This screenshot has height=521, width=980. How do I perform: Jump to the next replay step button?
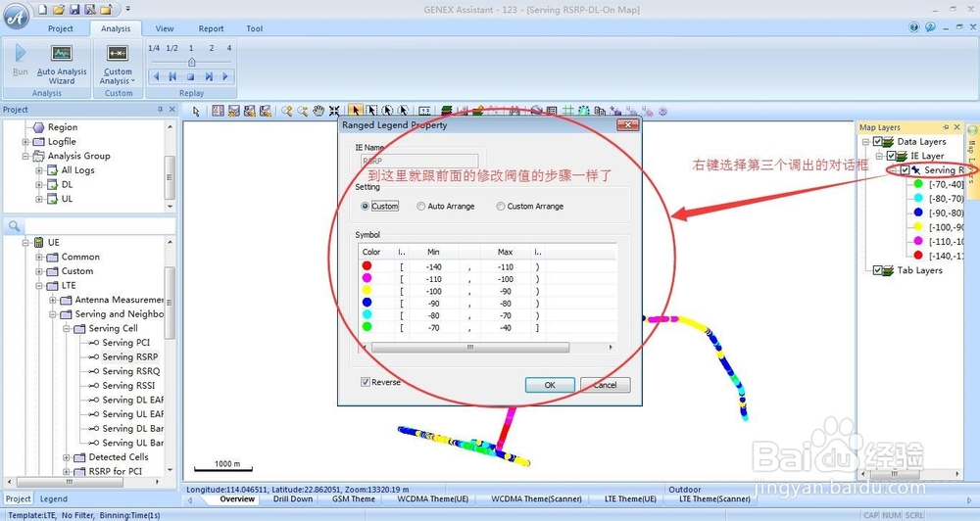coord(208,76)
